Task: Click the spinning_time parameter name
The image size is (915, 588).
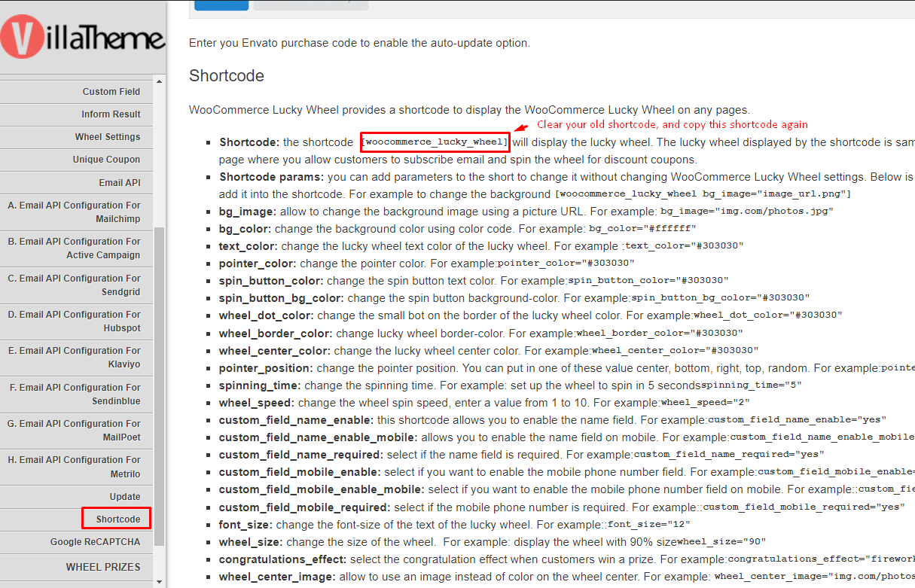Action: [x=258, y=385]
